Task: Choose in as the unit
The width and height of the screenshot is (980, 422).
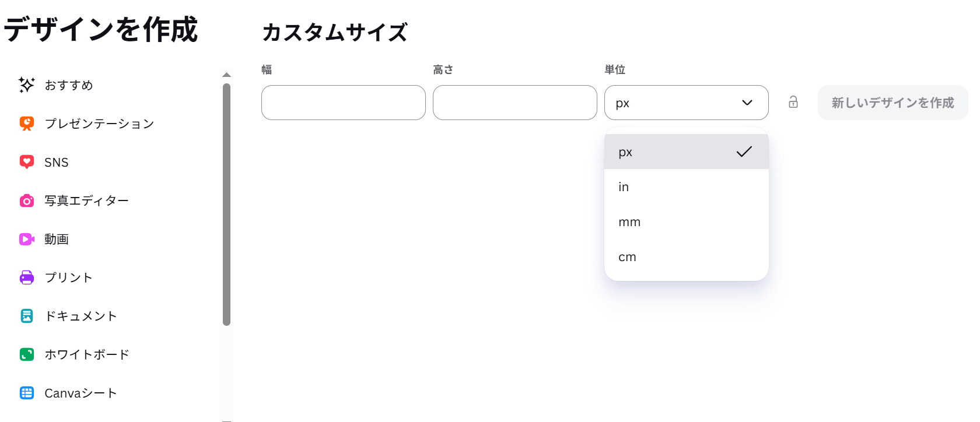Action: [x=687, y=187]
